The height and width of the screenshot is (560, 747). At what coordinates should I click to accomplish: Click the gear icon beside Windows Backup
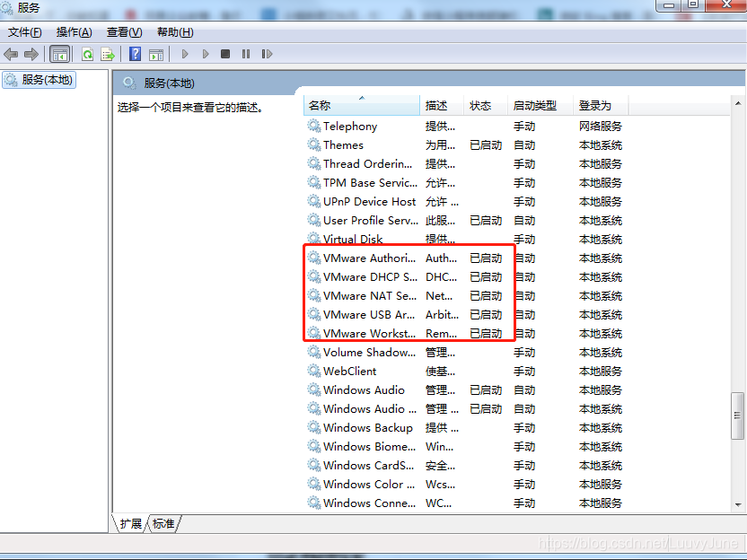pyautogui.click(x=314, y=427)
